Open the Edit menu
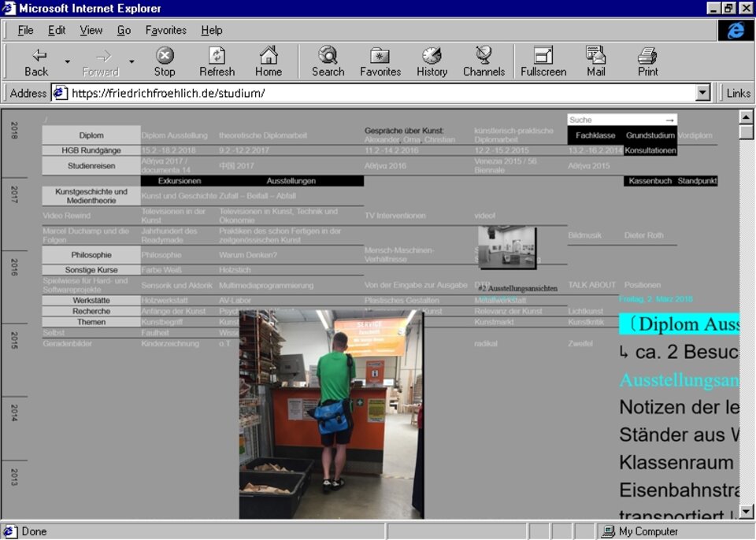The image size is (756, 540). [x=57, y=31]
